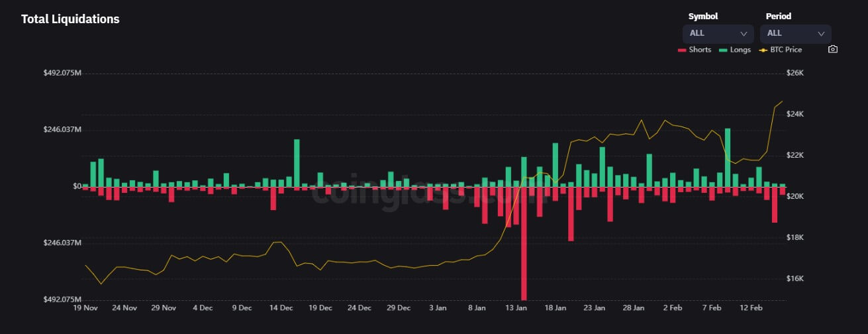The width and height of the screenshot is (868, 334).
Task: Click the $246.037M label above zero line
Action: point(61,130)
